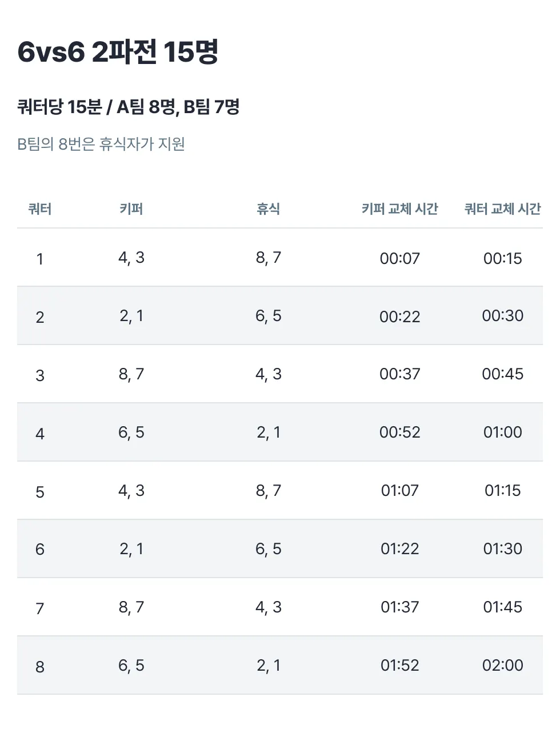Screen dimensions: 560x729
Task: Select the rest cell in quarter 5 row
Action: pyautogui.click(x=269, y=491)
